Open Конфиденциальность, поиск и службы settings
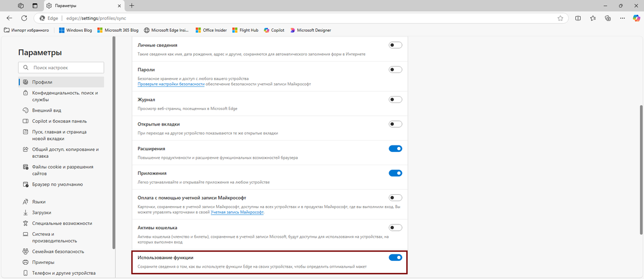 click(61, 96)
